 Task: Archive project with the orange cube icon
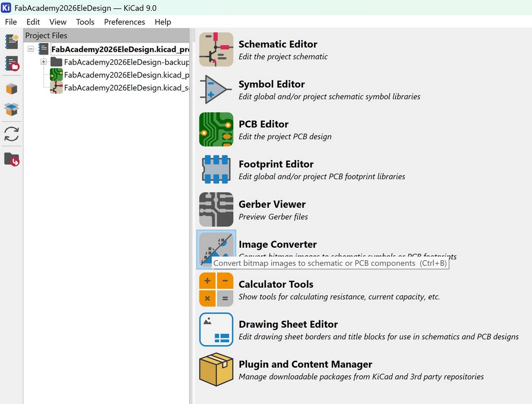tap(11, 89)
